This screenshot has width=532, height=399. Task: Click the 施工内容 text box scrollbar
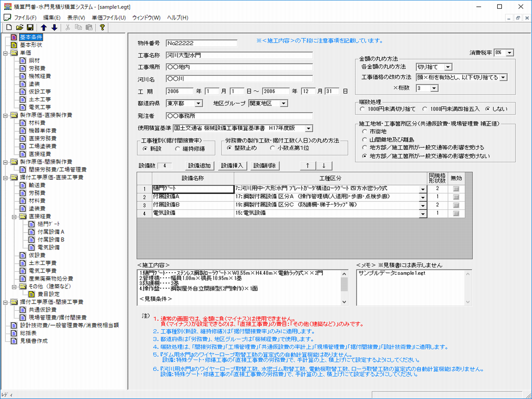(344, 286)
